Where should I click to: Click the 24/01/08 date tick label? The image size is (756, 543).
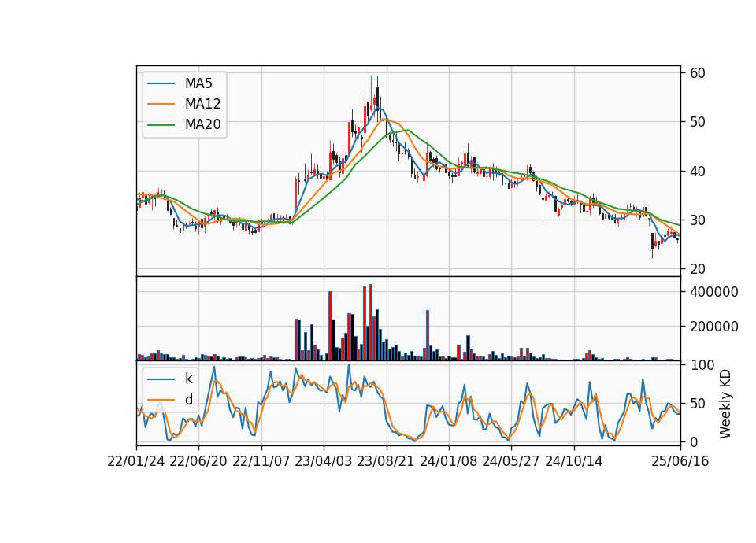pyautogui.click(x=448, y=461)
